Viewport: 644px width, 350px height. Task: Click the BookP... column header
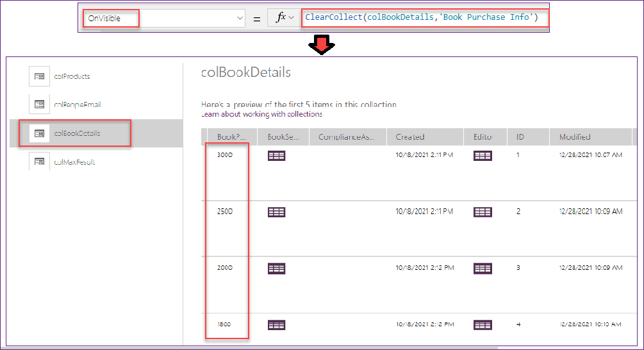231,137
